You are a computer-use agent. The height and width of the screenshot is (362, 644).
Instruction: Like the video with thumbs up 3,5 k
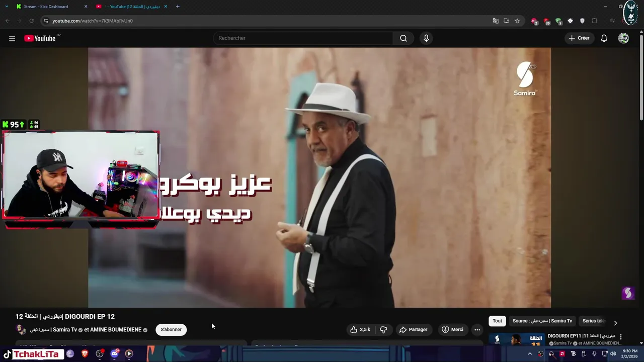[x=360, y=330]
